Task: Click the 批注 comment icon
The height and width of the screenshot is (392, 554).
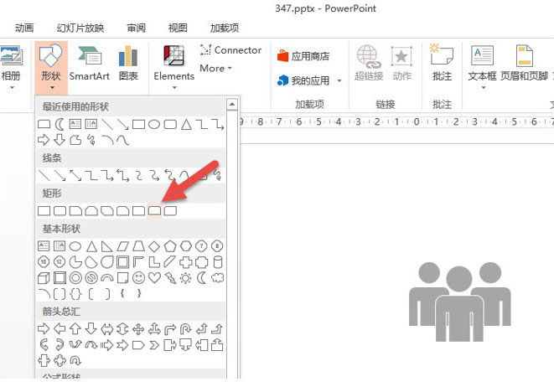Action: 441,63
